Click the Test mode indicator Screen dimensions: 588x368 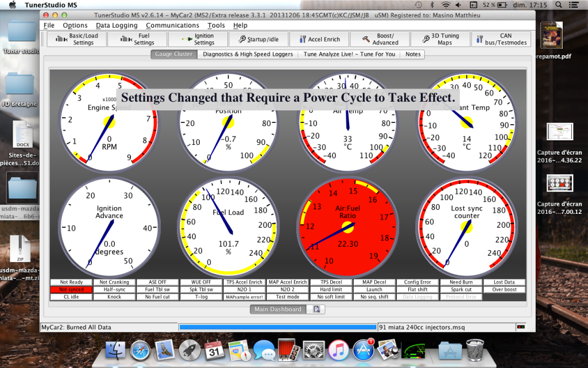pos(288,297)
